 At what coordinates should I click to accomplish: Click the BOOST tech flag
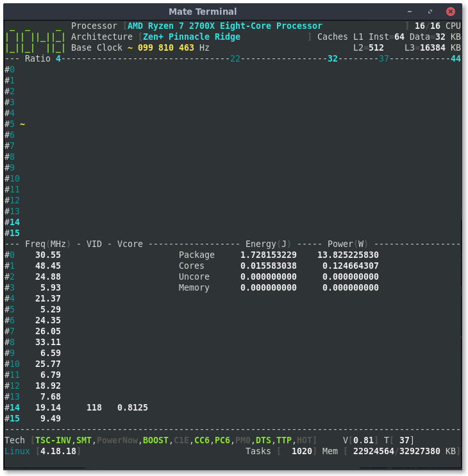click(156, 441)
